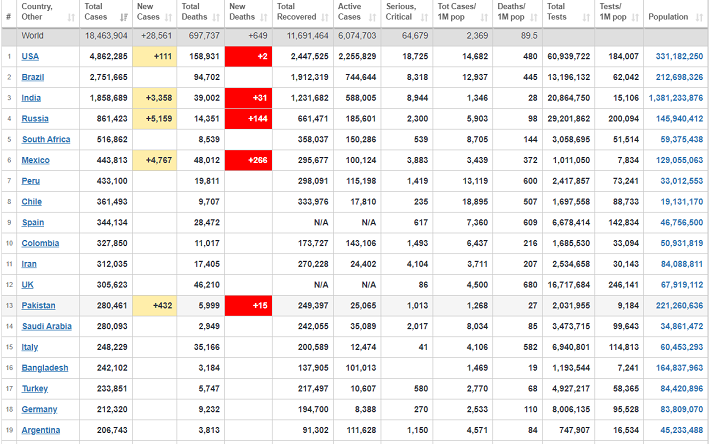Sort by Country, Other column arrows

(71, 18)
